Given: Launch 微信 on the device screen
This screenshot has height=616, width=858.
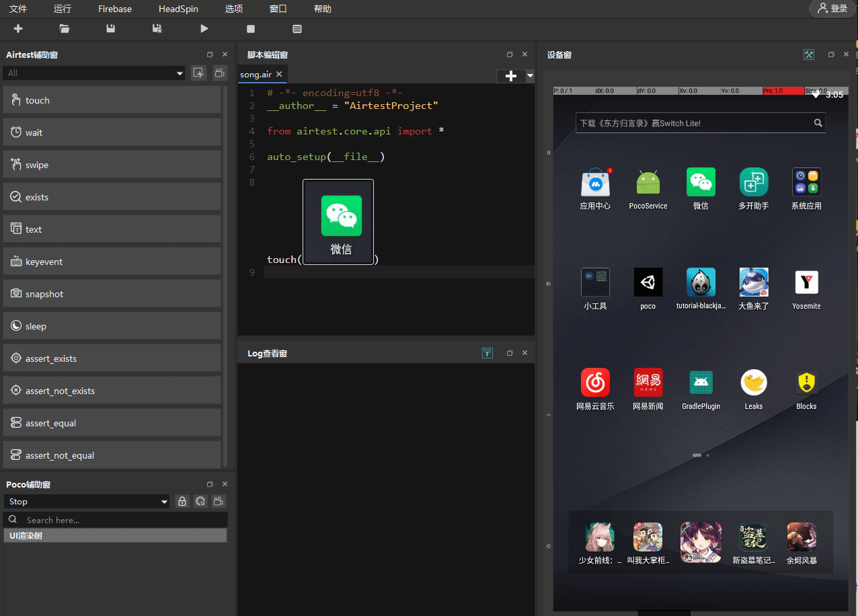Looking at the screenshot, I should click(701, 189).
